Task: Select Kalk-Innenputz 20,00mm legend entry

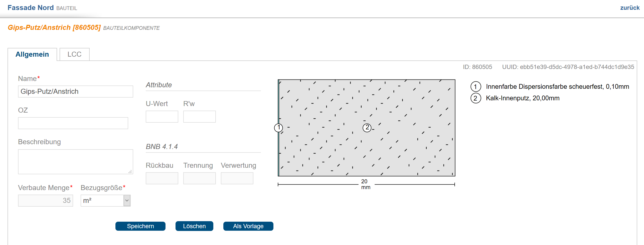Action: [x=522, y=98]
